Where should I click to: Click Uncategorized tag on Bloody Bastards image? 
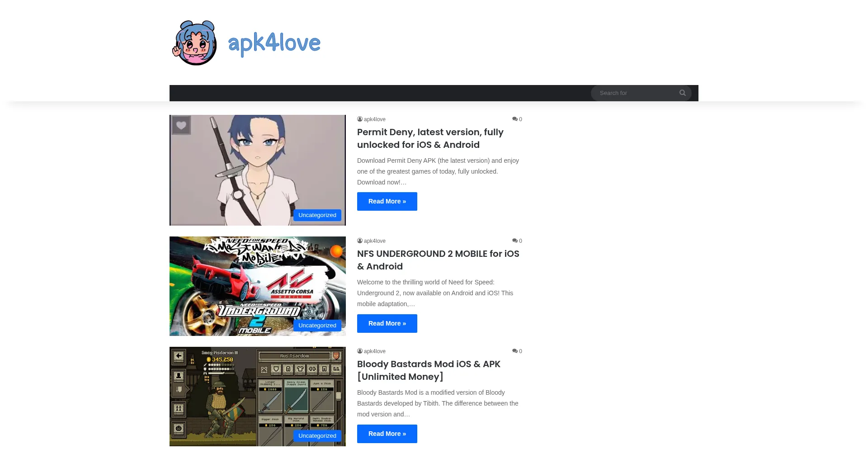click(317, 436)
